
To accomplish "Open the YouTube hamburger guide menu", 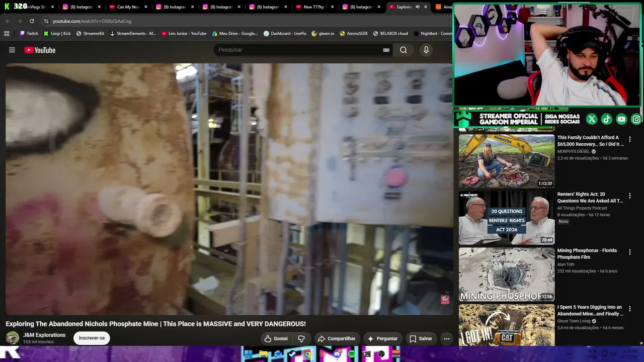I will [12, 50].
